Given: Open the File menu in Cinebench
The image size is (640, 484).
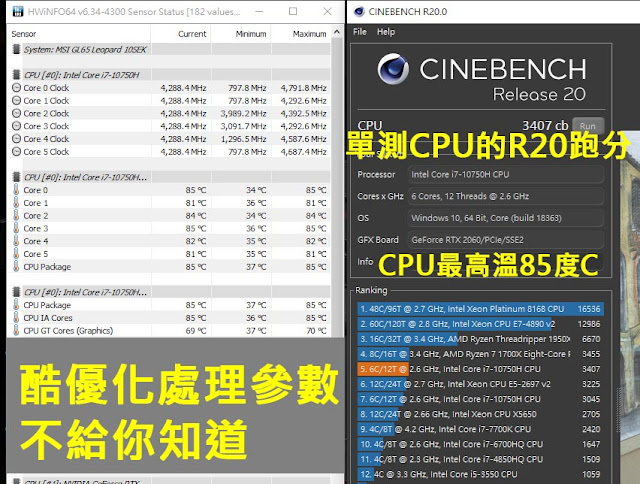Looking at the screenshot, I should tap(360, 32).
